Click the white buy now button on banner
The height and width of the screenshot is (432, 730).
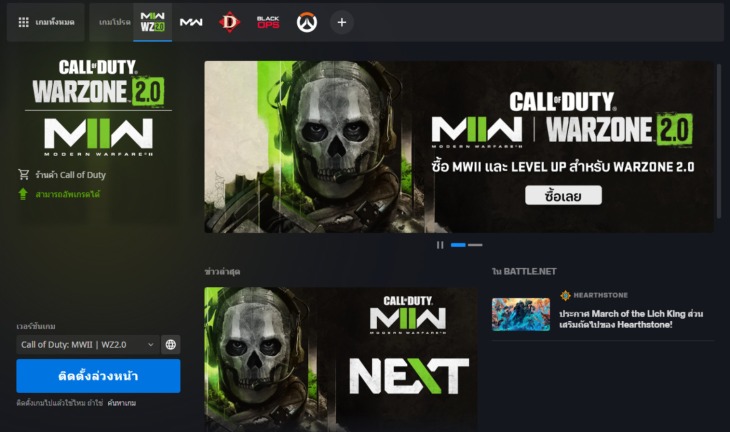click(562, 195)
